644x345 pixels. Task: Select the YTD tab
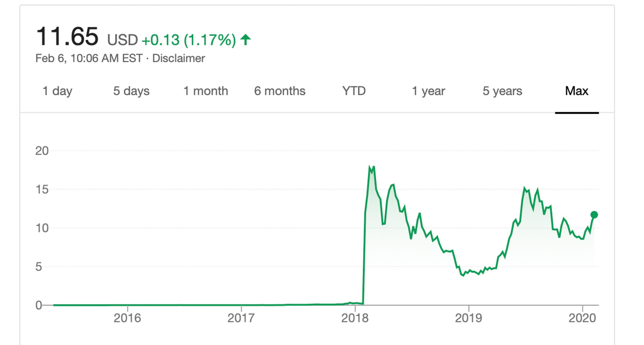[x=354, y=91]
